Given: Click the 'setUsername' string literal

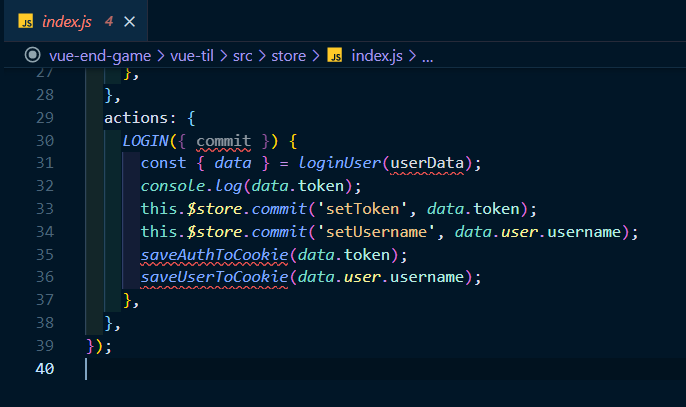Looking at the screenshot, I should pos(376,232).
